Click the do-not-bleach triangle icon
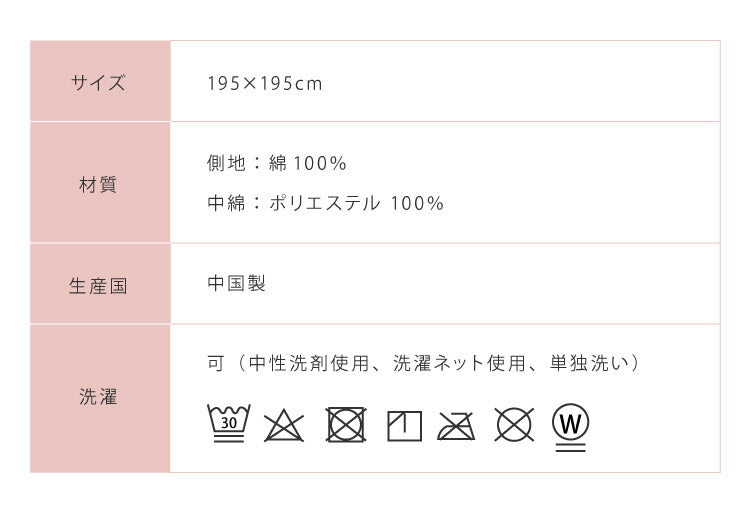The width and height of the screenshot is (750, 532). point(284,426)
